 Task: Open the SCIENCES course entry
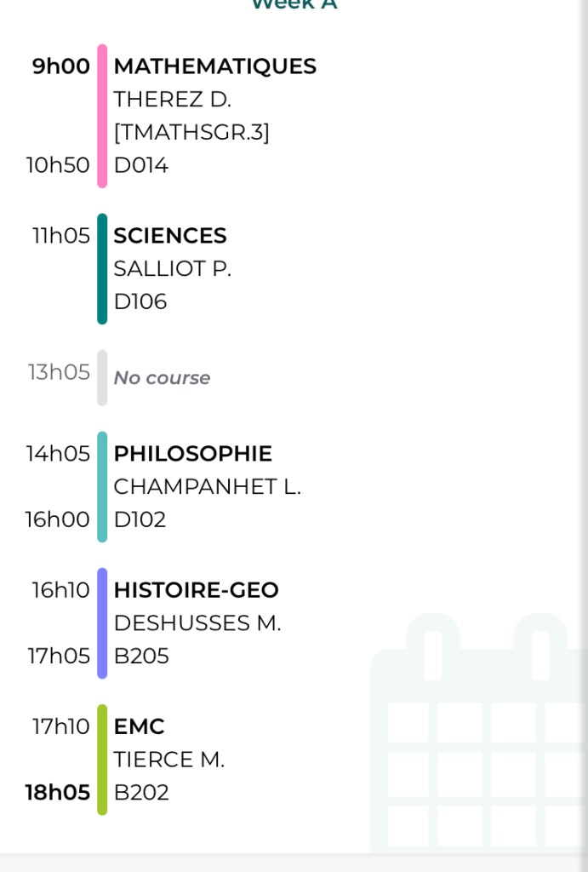(x=170, y=236)
